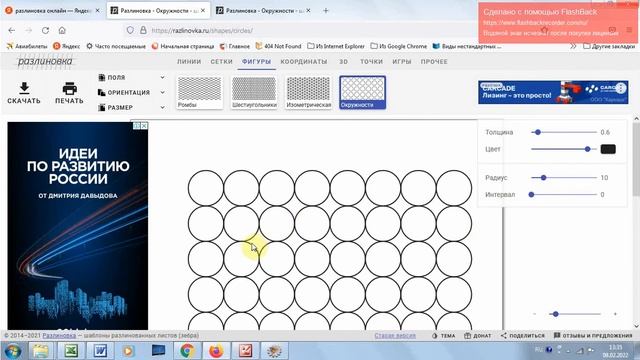Open the СЕТКИ menu
Screen dimensions: 640x360
click(x=222, y=62)
